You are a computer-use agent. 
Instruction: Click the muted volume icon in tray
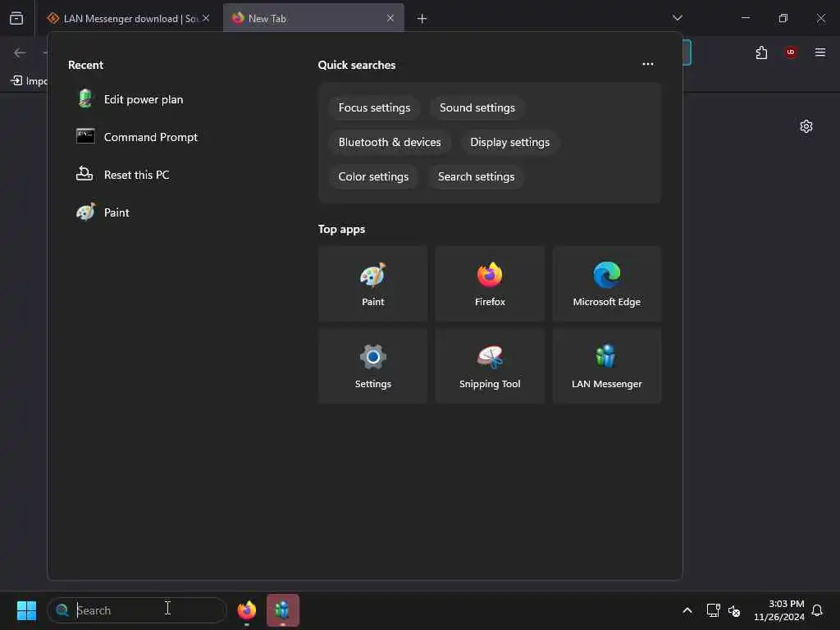[x=734, y=610]
